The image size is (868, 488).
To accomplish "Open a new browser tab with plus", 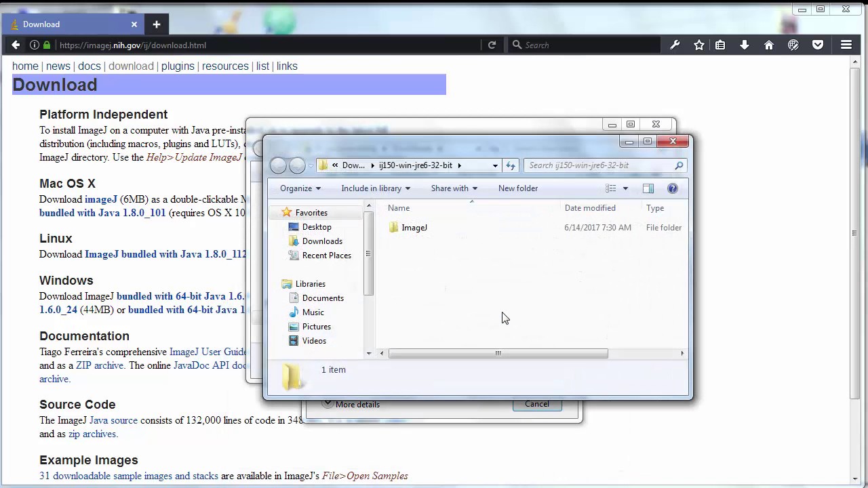I will [x=156, y=24].
